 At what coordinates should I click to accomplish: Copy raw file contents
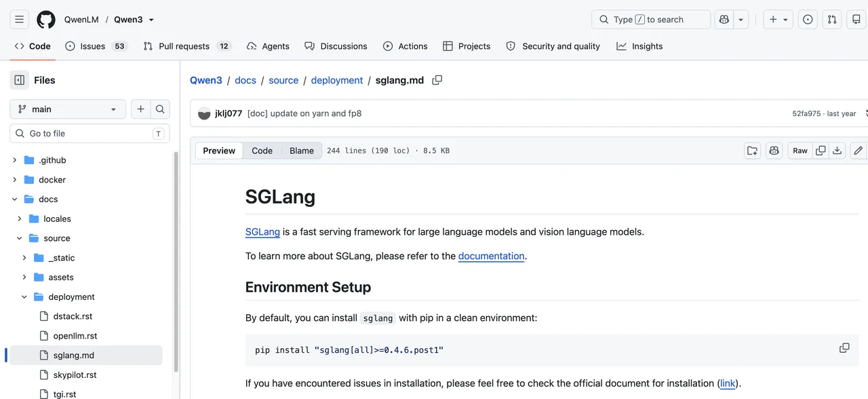(821, 151)
